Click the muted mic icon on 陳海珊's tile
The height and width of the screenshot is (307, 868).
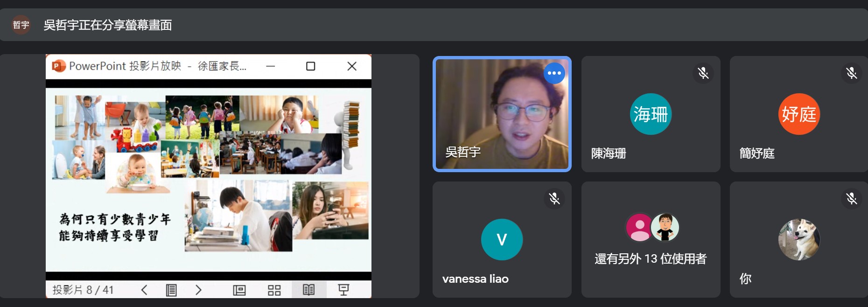703,73
